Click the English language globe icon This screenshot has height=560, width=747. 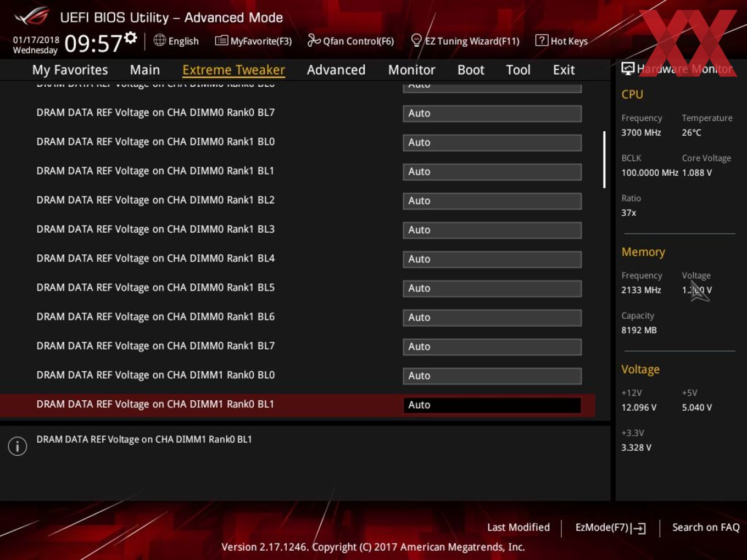pos(159,40)
